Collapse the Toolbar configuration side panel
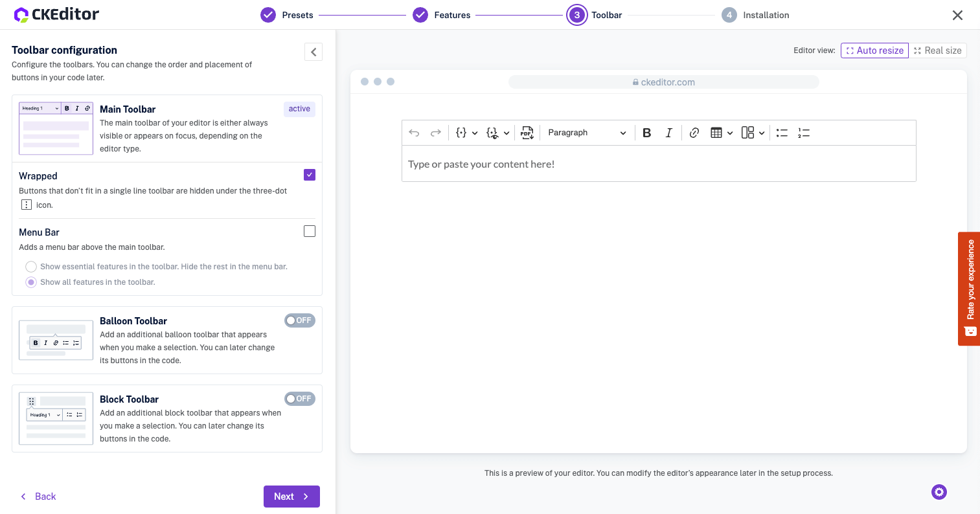This screenshot has width=980, height=514. click(x=313, y=52)
